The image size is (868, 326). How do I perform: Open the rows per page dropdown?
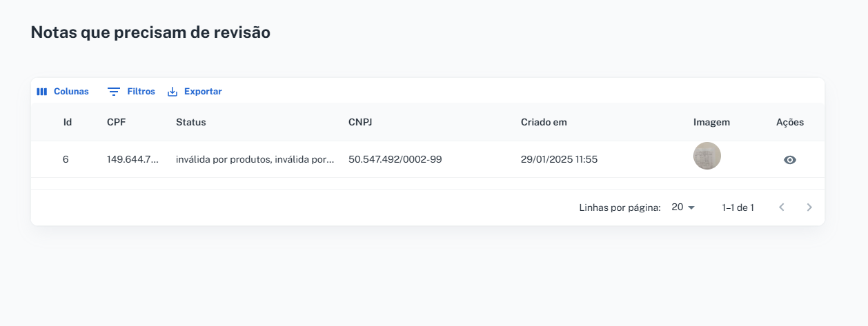coord(683,207)
